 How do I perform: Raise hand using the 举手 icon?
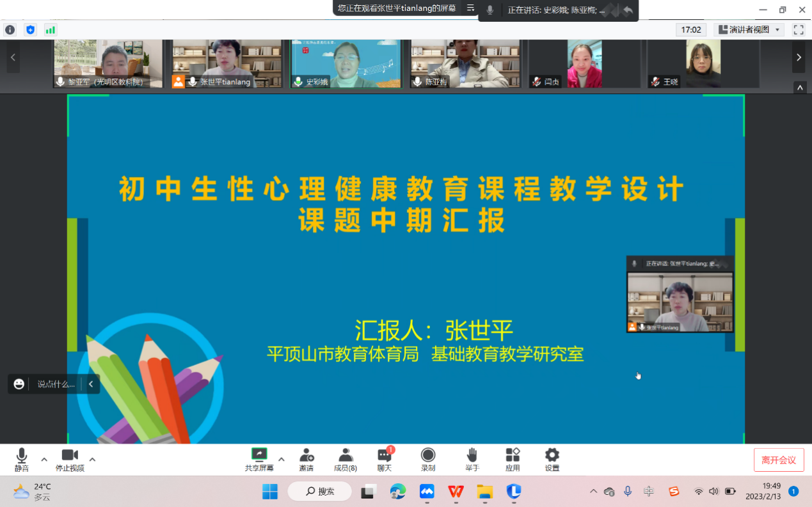pos(472,459)
